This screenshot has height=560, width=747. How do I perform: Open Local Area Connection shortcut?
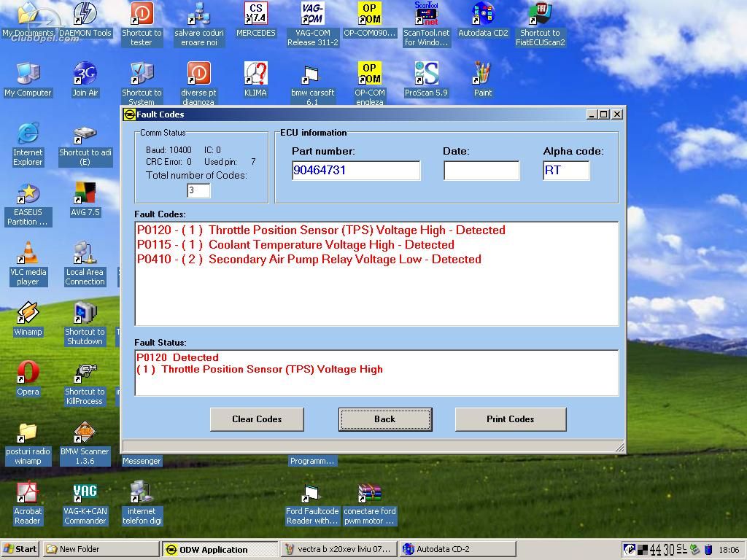tap(85, 264)
